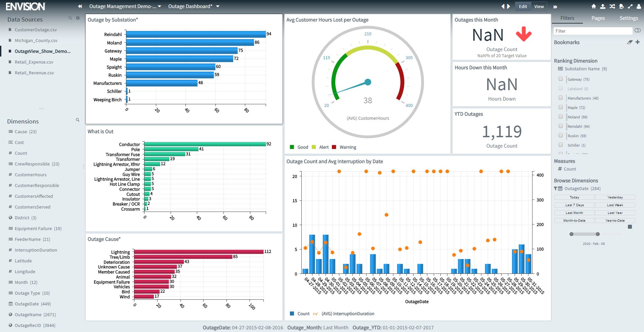Image resolution: width=644 pixels, height=332 pixels.
Task: Check the Maple (72) checkbox
Action: (x=560, y=107)
